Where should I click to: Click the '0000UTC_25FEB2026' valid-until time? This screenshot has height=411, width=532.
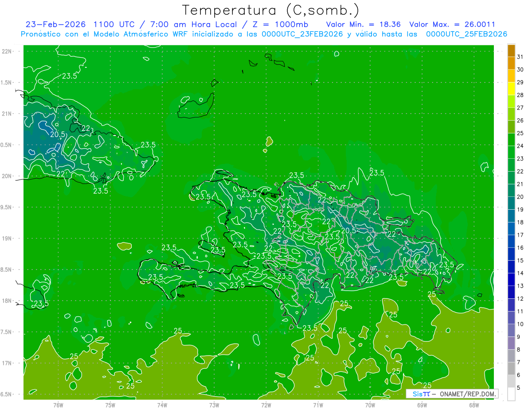coord(466,34)
